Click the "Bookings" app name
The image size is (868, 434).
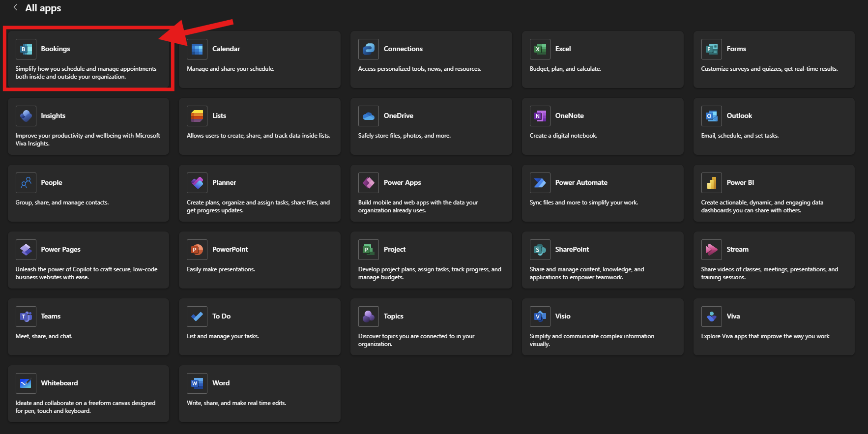pyautogui.click(x=56, y=49)
